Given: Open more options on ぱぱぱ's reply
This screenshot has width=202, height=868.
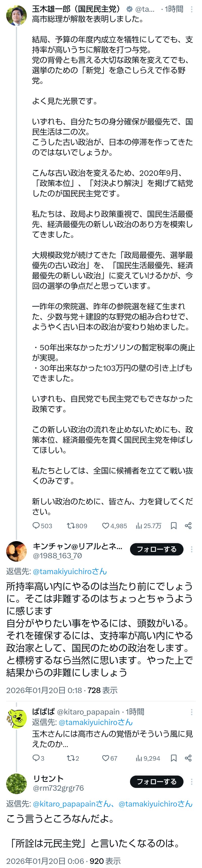Looking at the screenshot, I should [x=192, y=712].
